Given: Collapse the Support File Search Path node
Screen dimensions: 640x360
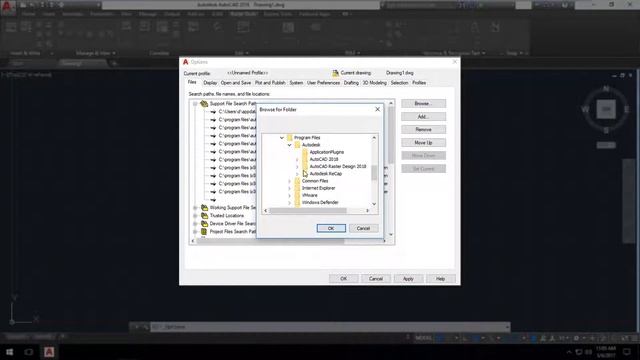Looking at the screenshot, I should (x=195, y=104).
